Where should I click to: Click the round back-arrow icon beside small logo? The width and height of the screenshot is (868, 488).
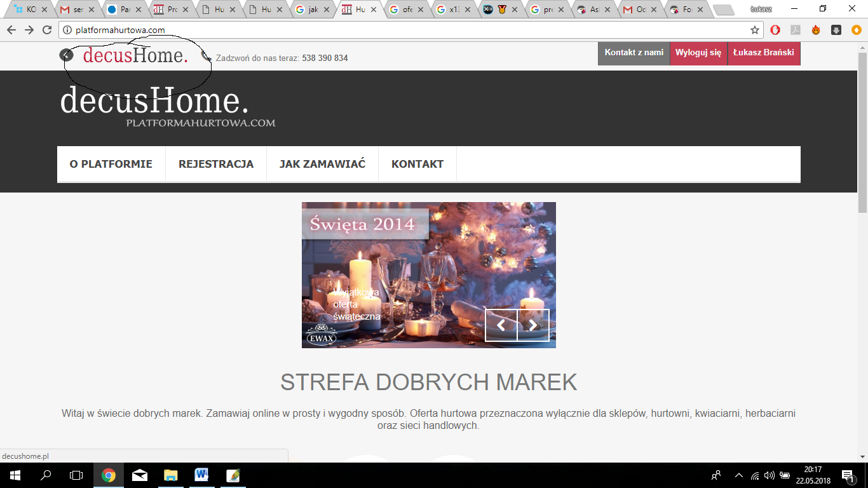point(66,55)
